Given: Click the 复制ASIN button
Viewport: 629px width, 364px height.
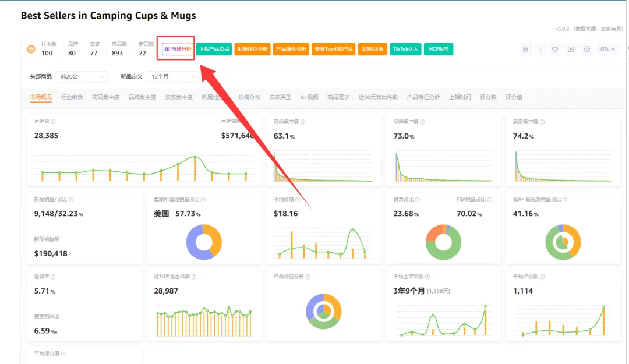Looking at the screenshot, I should (372, 49).
